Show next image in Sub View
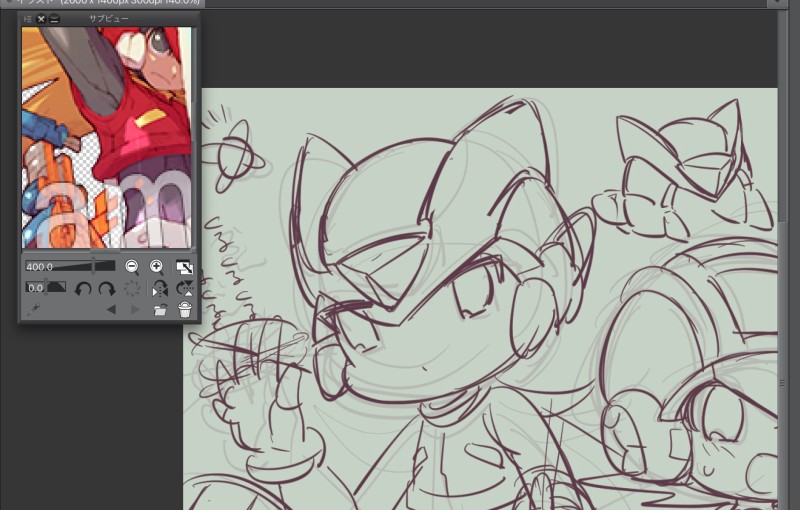The width and height of the screenshot is (800, 510). pyautogui.click(x=135, y=310)
